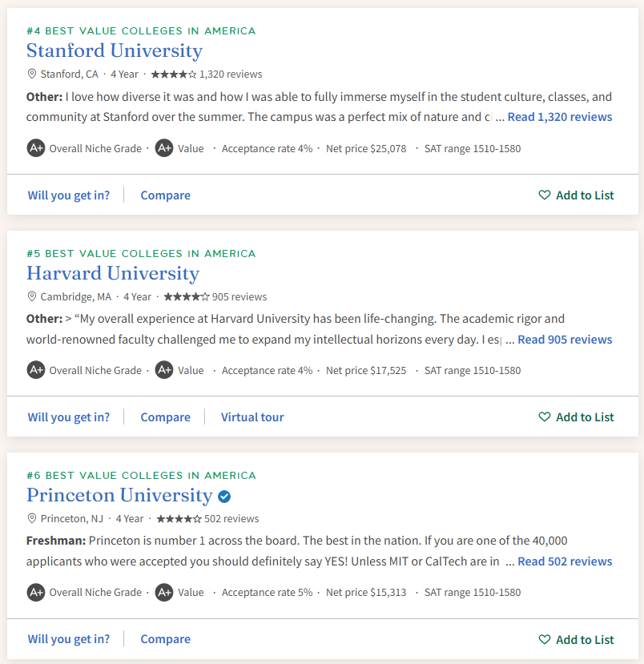Open the Harvard University title link

click(x=113, y=273)
